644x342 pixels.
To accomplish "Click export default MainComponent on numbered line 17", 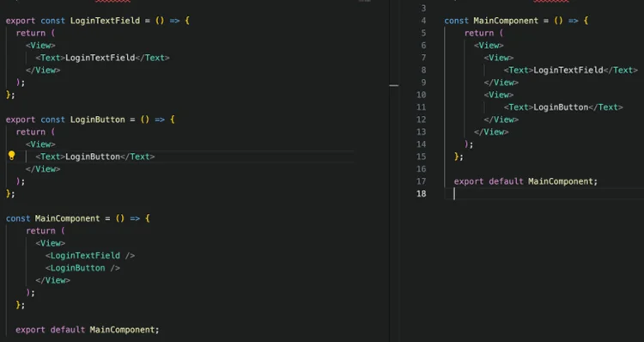I will pyautogui.click(x=526, y=181).
